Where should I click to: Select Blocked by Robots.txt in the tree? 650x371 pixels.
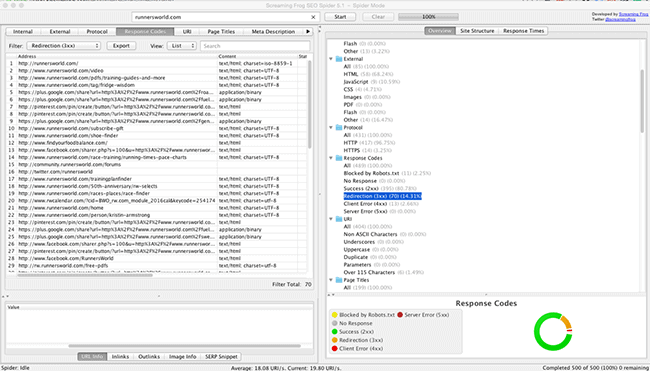(387, 173)
